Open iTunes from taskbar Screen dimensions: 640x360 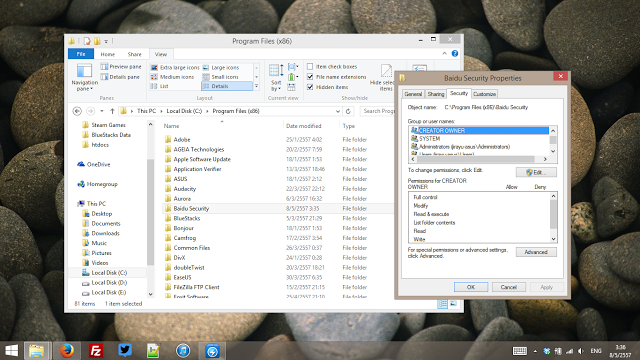click(183, 351)
